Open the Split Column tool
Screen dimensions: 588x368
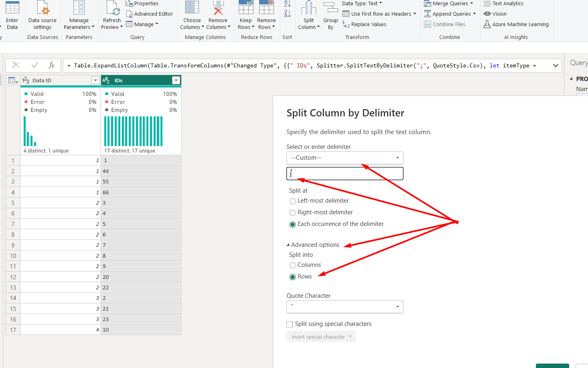[x=309, y=15]
